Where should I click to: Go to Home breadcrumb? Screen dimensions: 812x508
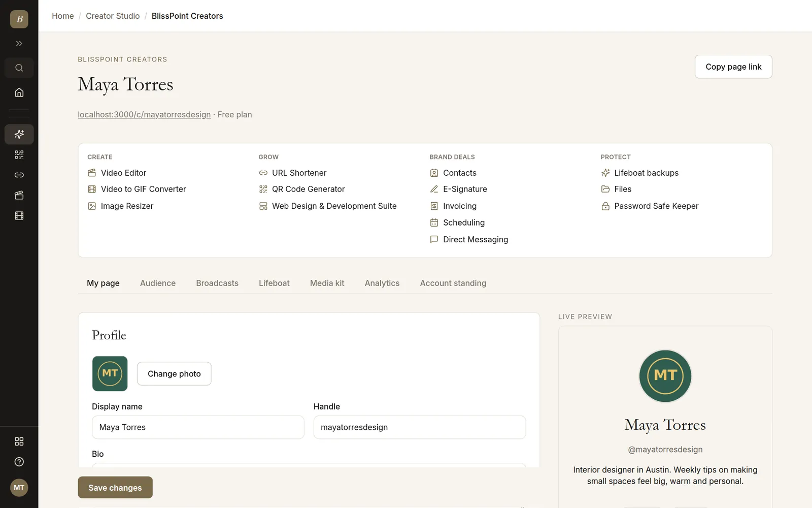point(63,16)
